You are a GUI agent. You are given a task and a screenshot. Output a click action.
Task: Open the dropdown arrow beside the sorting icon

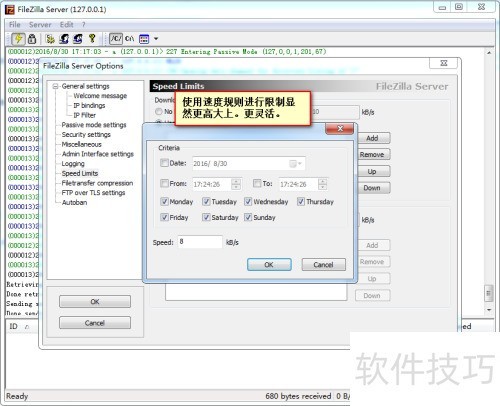[x=156, y=39]
